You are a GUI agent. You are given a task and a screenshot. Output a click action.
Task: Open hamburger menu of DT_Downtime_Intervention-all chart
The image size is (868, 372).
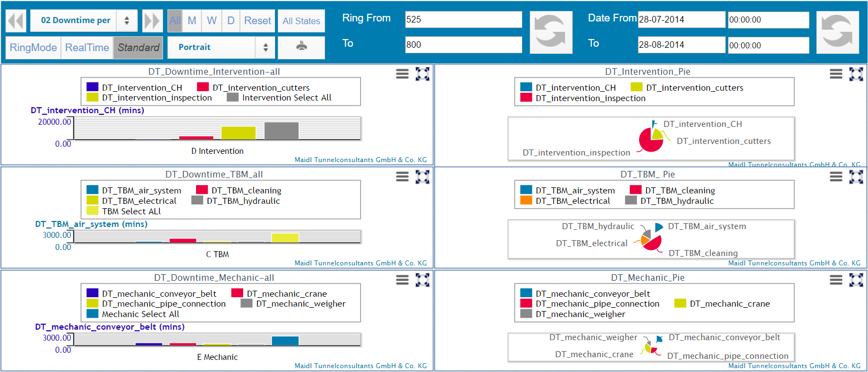[x=402, y=74]
